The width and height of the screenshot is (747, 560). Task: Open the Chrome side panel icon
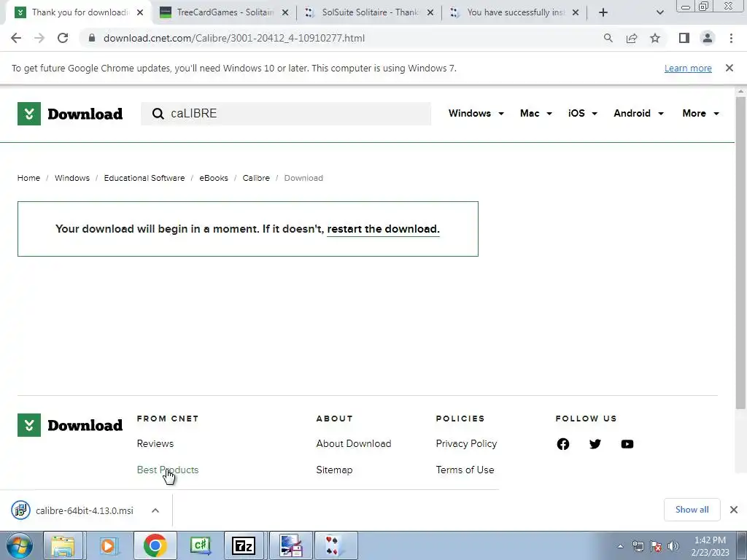point(684,38)
